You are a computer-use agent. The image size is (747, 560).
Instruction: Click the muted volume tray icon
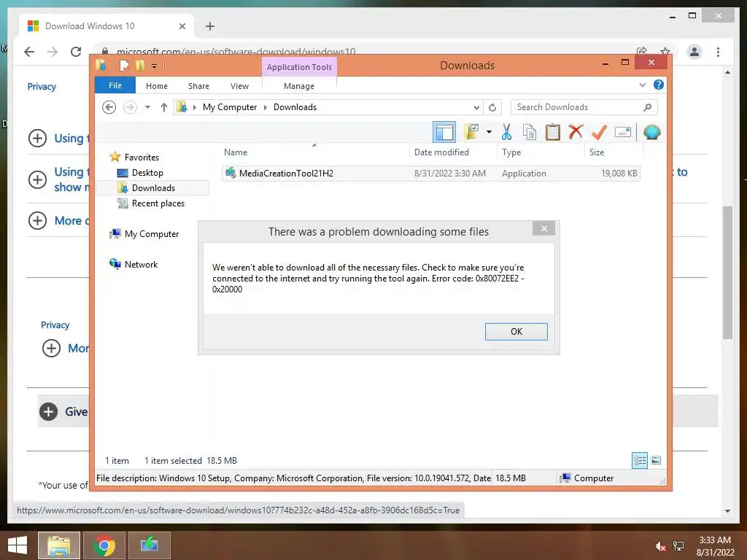click(x=659, y=546)
